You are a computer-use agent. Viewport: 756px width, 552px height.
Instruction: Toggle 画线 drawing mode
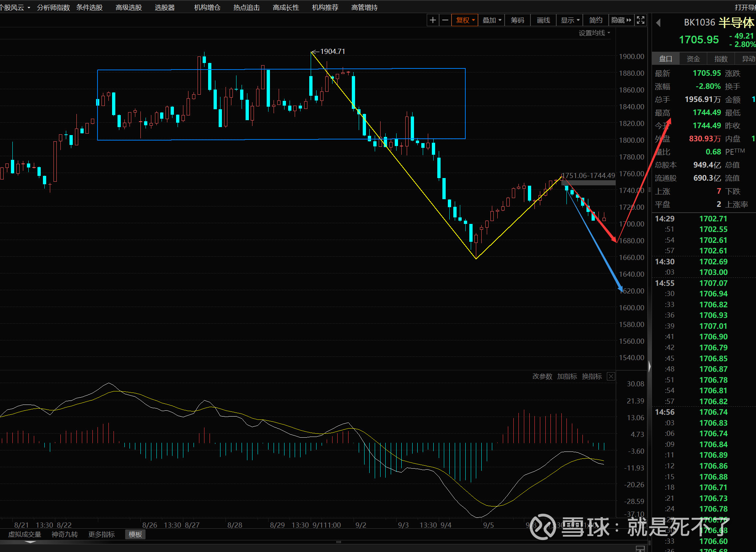click(x=544, y=20)
